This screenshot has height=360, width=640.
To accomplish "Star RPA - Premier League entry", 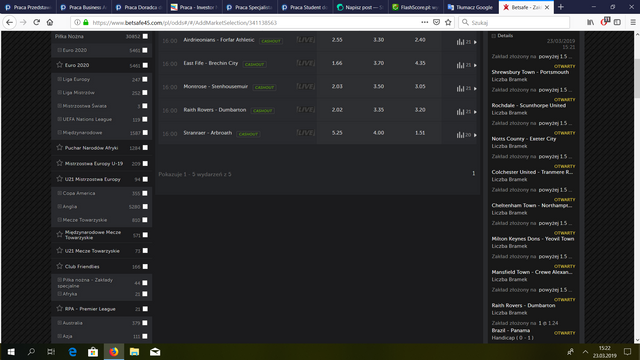I will (x=60, y=309).
